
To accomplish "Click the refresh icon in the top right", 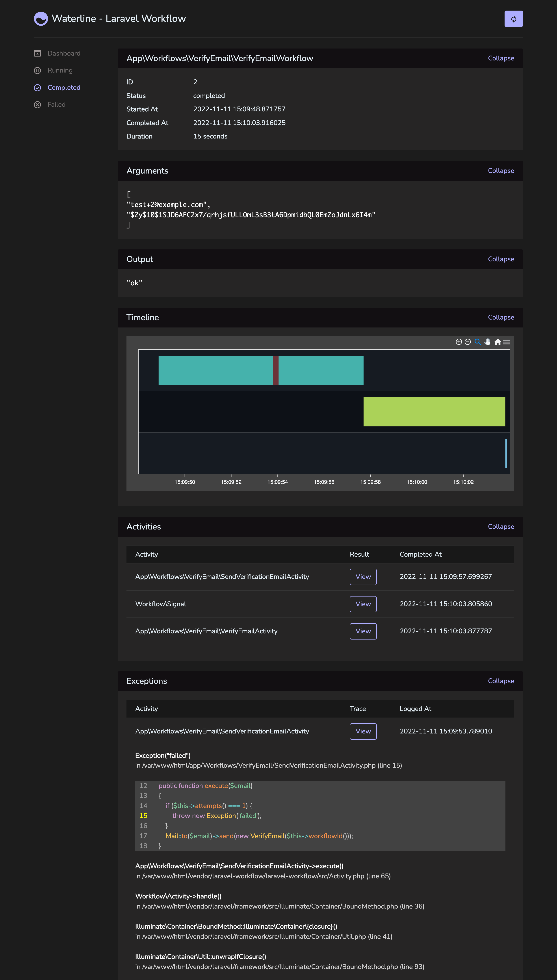I will point(513,18).
